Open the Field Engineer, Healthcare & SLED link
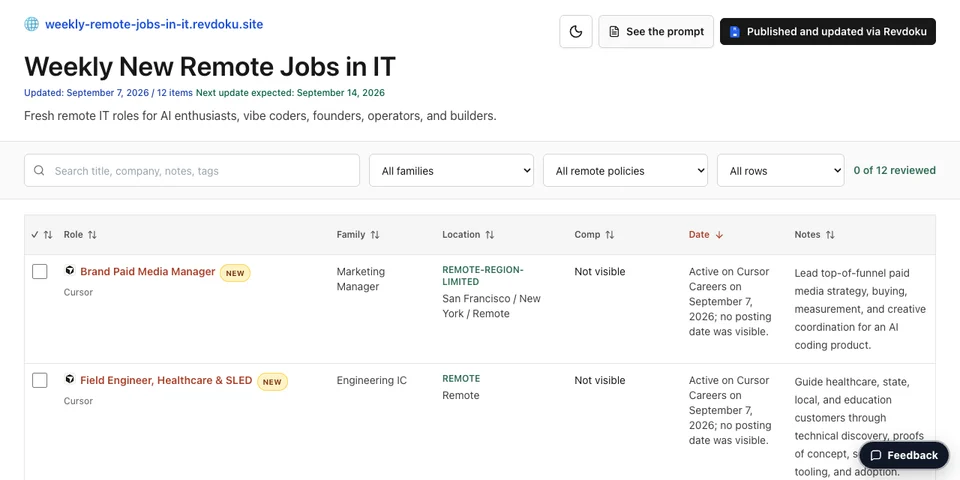The image size is (960, 480). (166, 380)
